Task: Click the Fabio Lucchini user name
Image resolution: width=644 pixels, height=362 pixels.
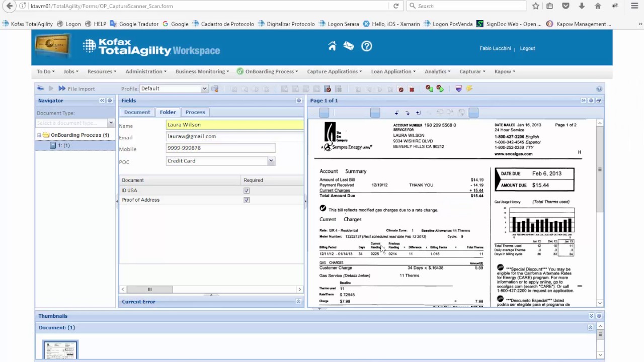Action: [x=495, y=48]
